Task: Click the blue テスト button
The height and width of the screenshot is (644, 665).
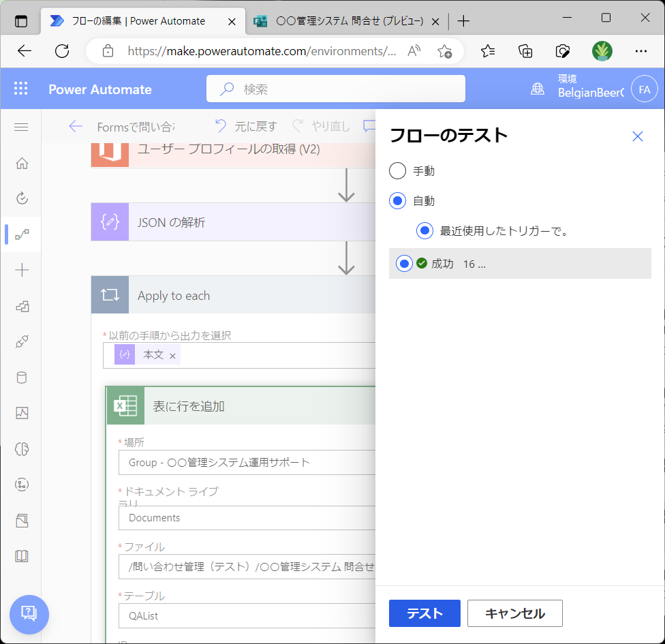Action: click(424, 613)
